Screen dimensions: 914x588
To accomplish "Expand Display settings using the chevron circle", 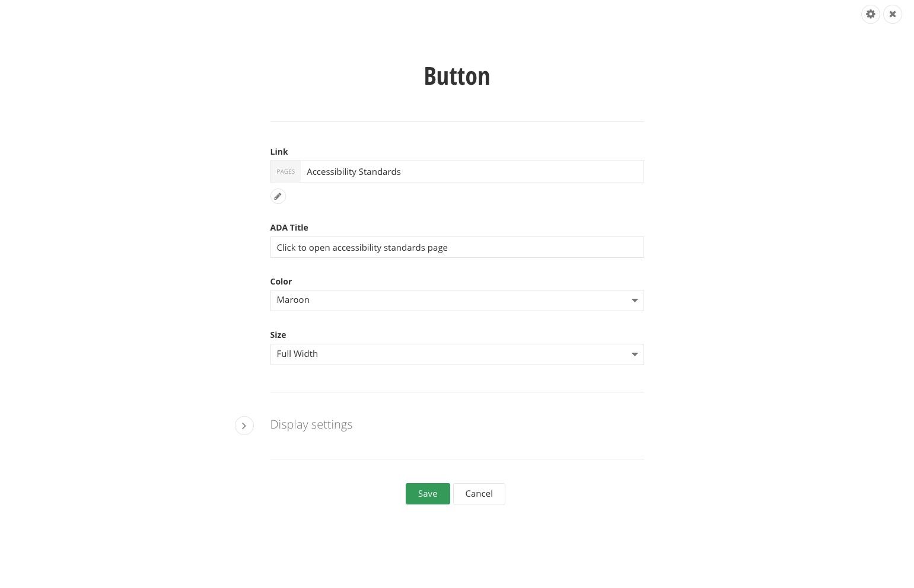I will tap(244, 426).
